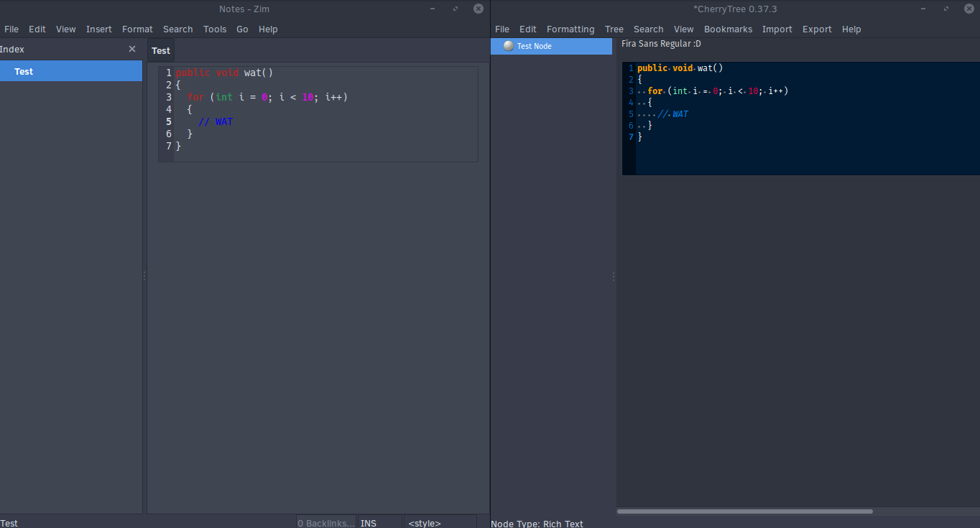Select the Test tab in Zim
980x528 pixels.
tap(161, 50)
